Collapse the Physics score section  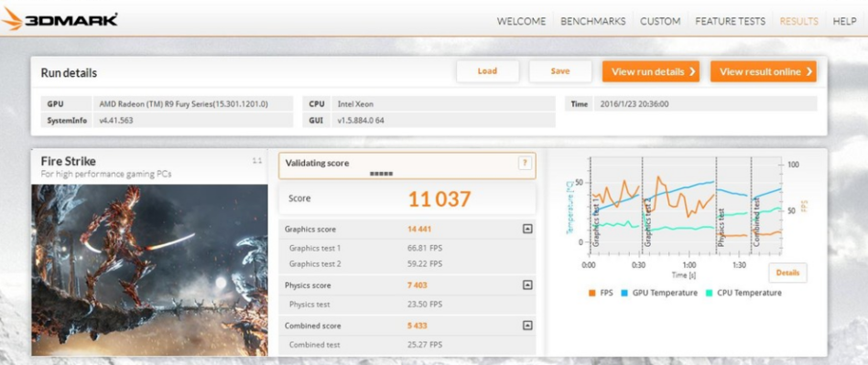[527, 284]
